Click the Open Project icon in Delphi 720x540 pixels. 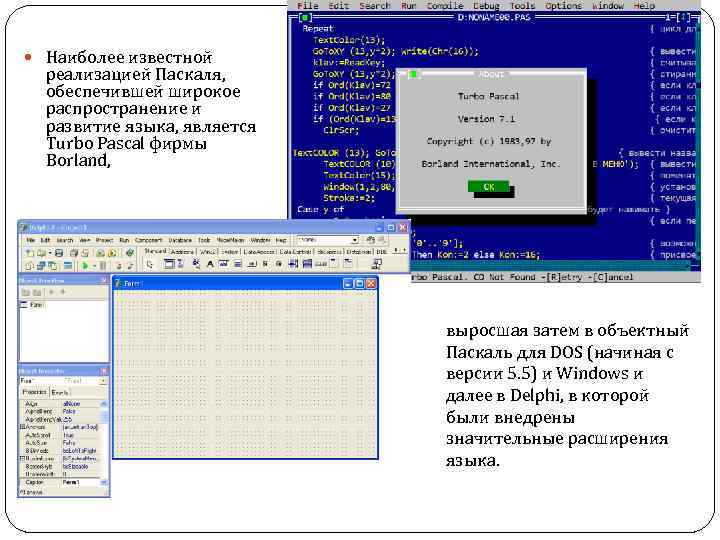point(85,253)
